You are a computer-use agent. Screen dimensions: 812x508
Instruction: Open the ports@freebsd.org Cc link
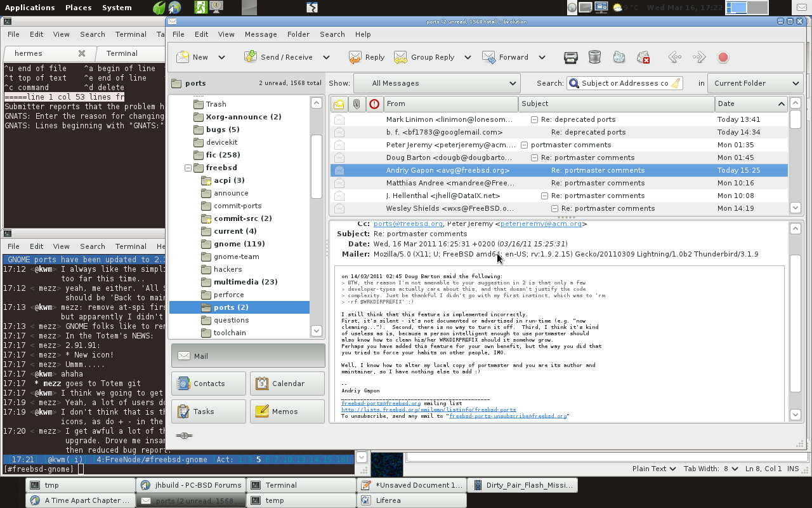pyautogui.click(x=408, y=224)
